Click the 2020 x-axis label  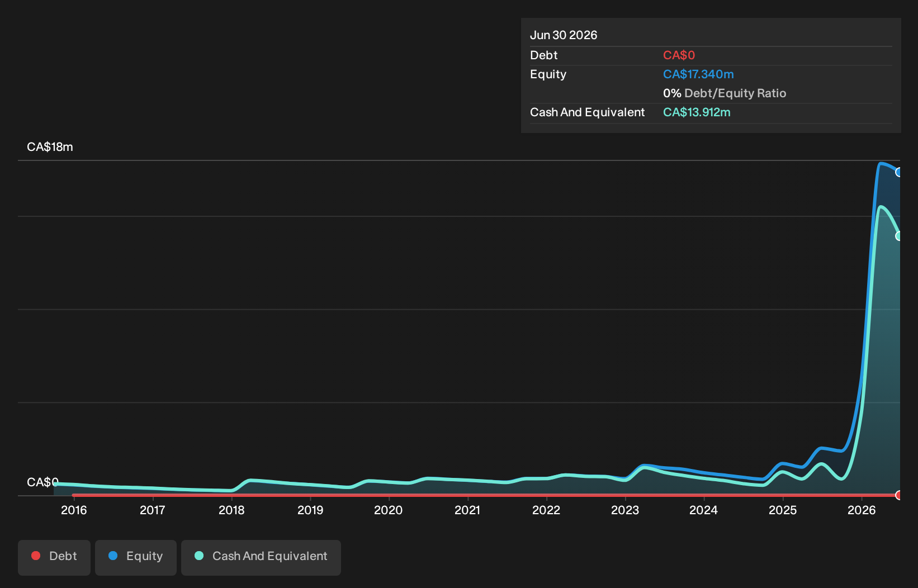[x=389, y=510]
